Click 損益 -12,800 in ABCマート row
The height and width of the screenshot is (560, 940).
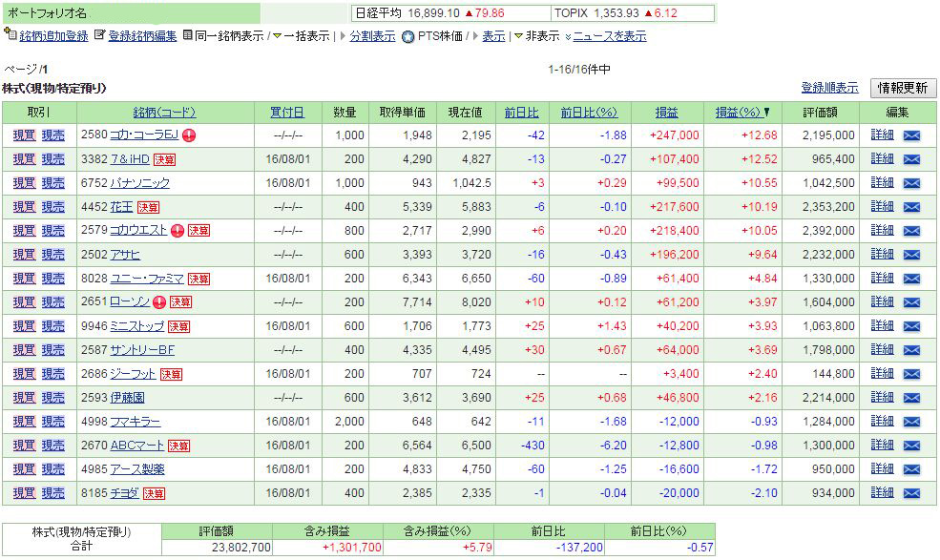click(x=679, y=446)
